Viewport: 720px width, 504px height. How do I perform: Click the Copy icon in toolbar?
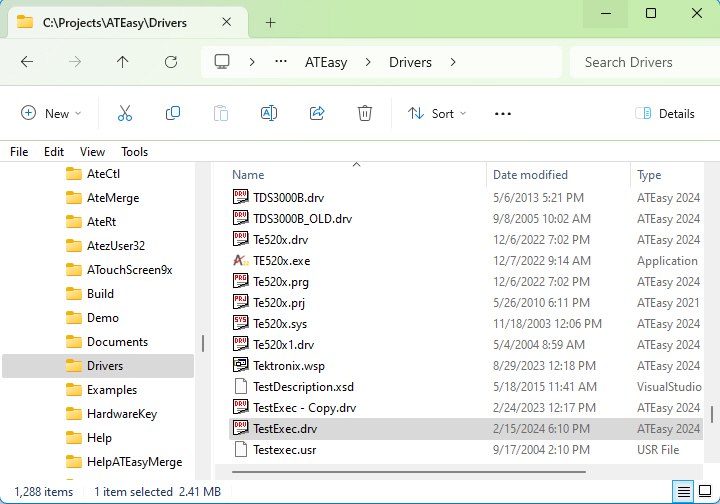[173, 114]
